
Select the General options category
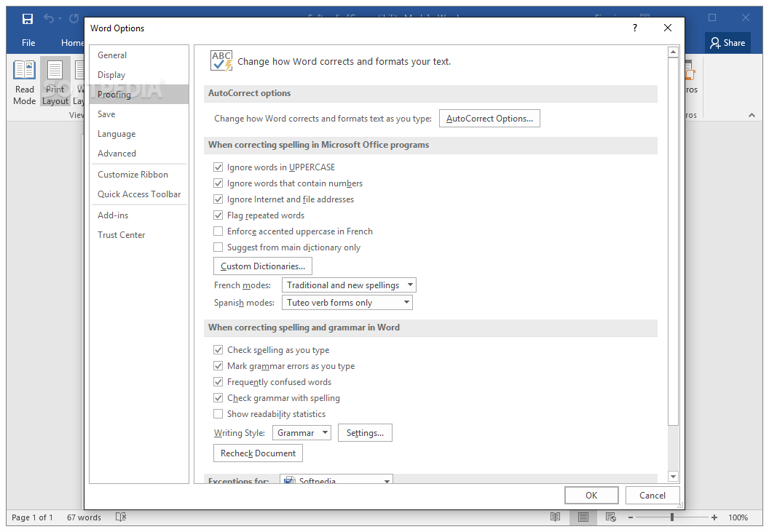[139, 55]
